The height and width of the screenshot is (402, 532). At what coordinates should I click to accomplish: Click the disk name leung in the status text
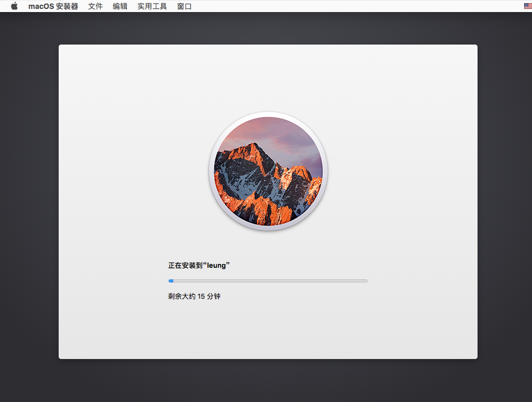pyautogui.click(x=216, y=266)
